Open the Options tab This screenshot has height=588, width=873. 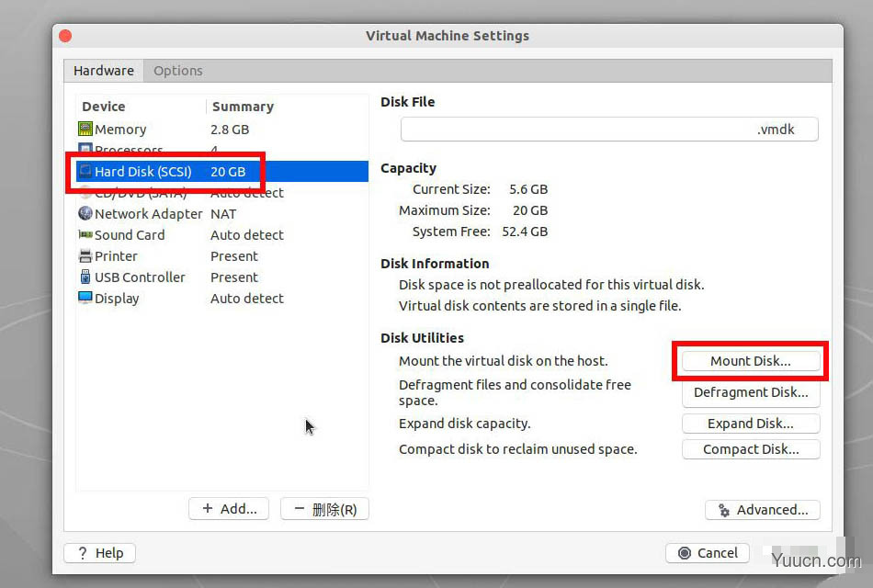click(x=178, y=71)
